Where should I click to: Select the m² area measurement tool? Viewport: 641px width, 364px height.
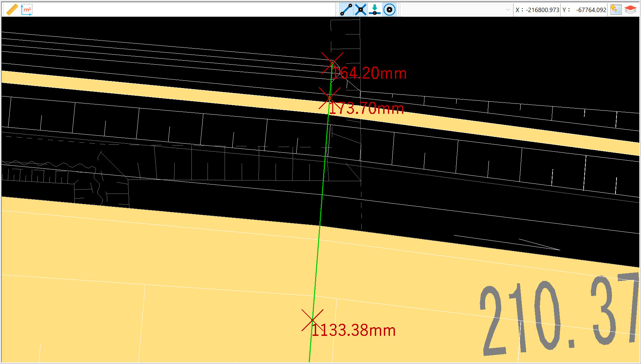(27, 10)
